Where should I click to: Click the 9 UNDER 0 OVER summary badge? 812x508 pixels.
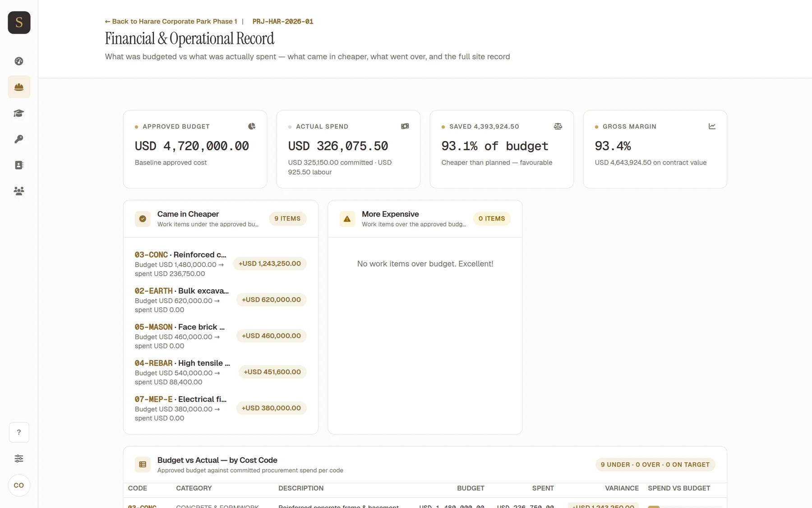(x=655, y=465)
